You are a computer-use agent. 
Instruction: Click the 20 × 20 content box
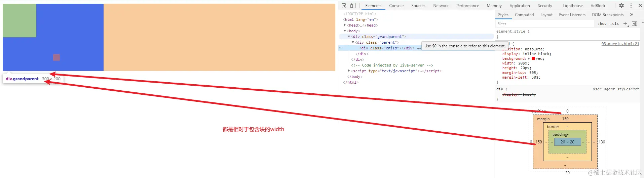pos(567,142)
